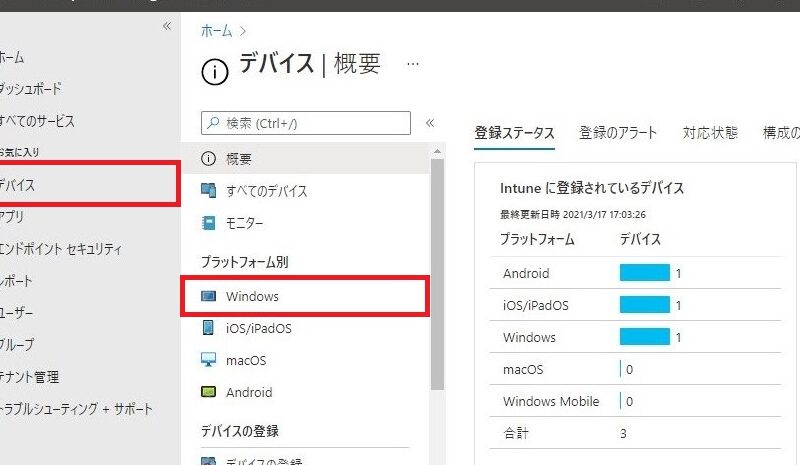Collapse the devices menu panel

430,123
